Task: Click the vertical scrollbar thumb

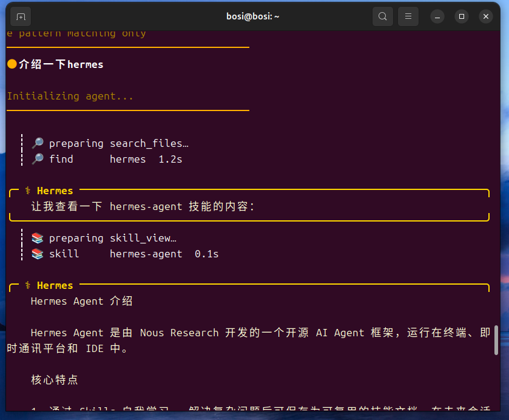Action: (496, 340)
